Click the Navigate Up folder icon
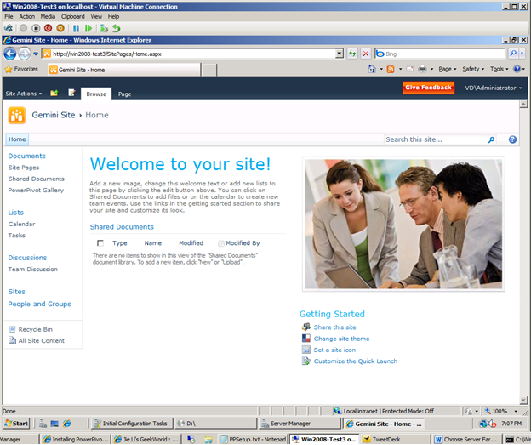This screenshot has width=532, height=445. (54, 93)
